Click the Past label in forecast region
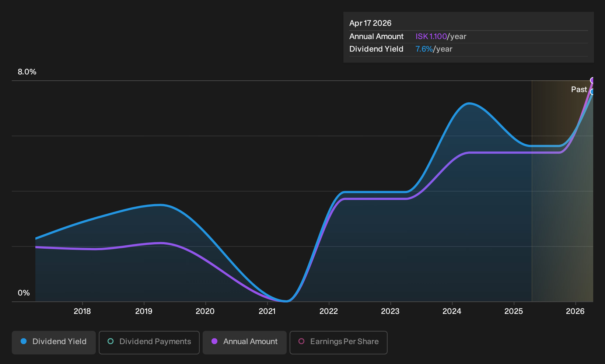605x364 pixels. point(579,90)
